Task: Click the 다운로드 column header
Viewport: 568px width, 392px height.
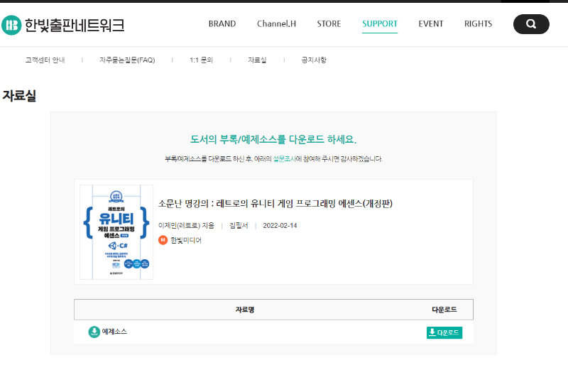Action: pos(444,310)
